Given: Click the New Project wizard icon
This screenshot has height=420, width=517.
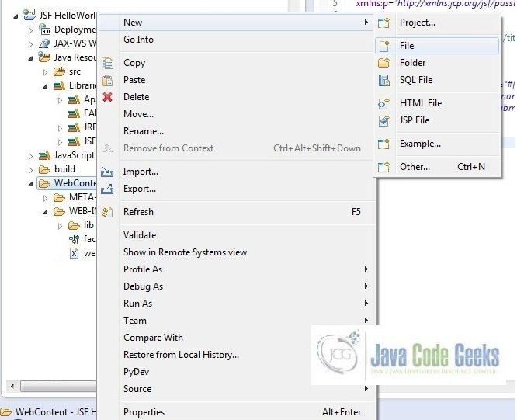Looking at the screenshot, I should tap(383, 23).
